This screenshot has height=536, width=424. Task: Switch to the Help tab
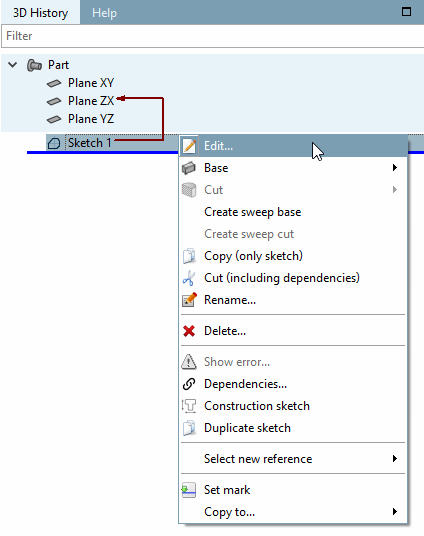click(104, 13)
